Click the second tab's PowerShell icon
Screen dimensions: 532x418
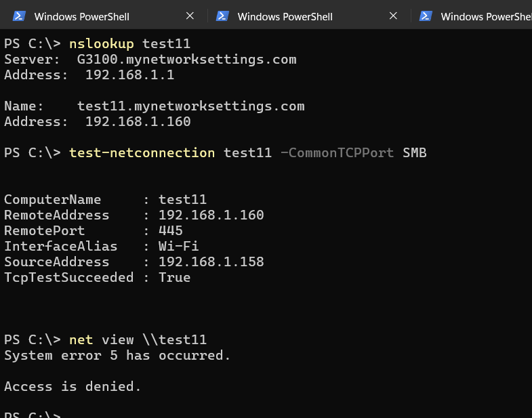(x=222, y=16)
